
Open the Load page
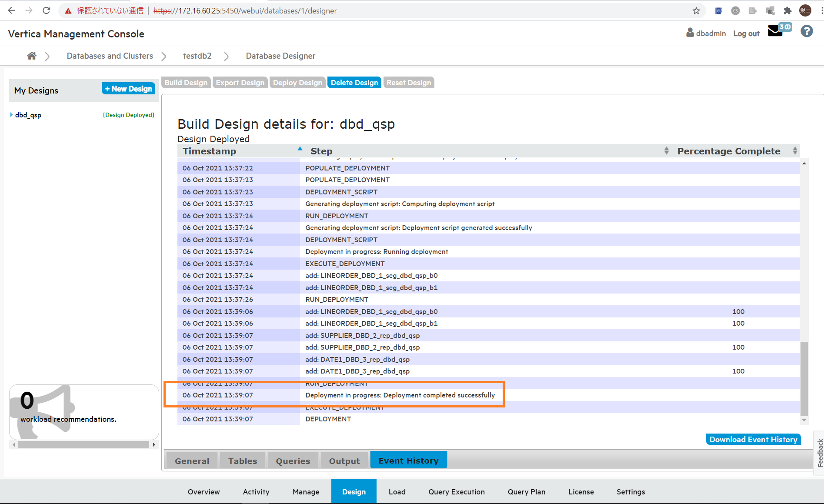tap(397, 492)
